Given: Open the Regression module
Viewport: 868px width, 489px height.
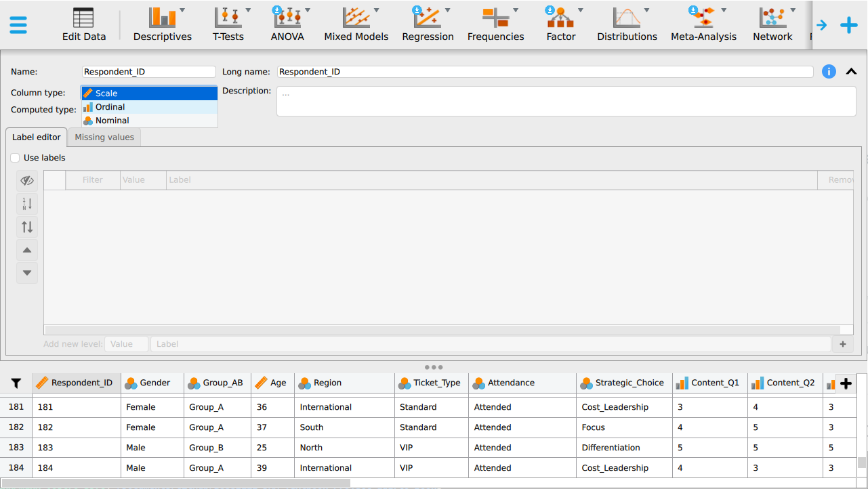Looking at the screenshot, I should pyautogui.click(x=428, y=25).
